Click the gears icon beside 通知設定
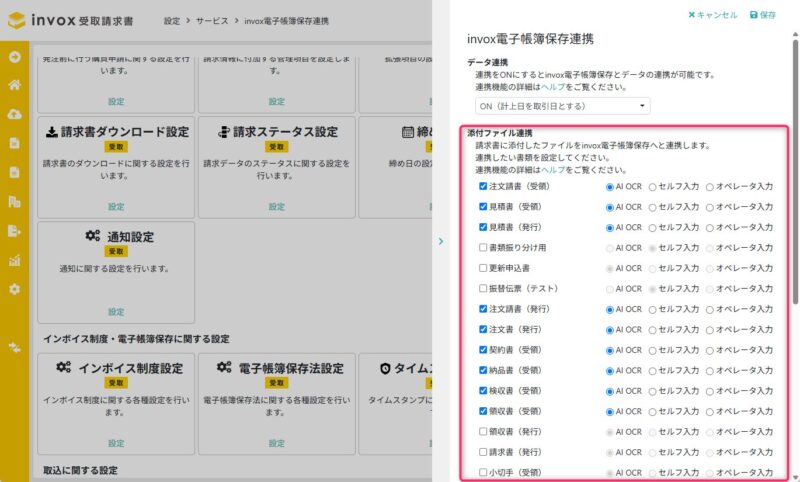The width and height of the screenshot is (800, 482). [x=93, y=236]
